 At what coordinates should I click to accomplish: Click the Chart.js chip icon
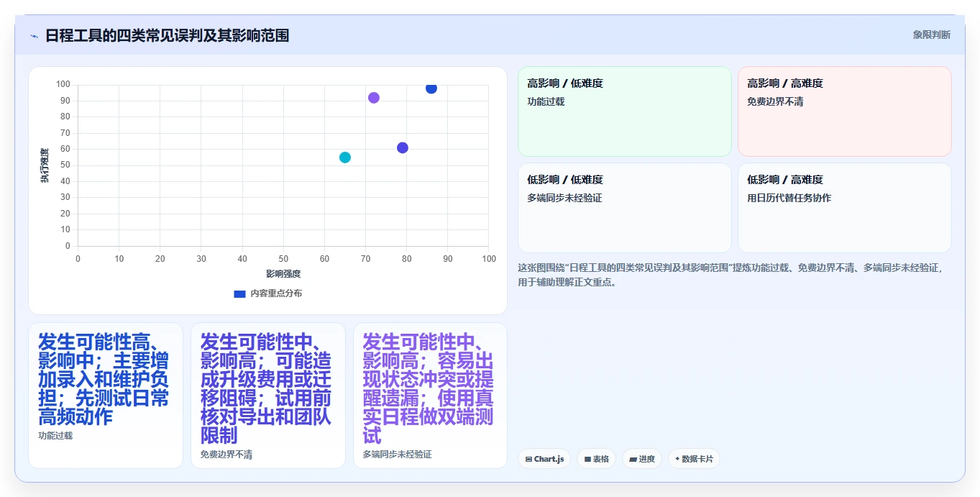[x=528, y=459]
